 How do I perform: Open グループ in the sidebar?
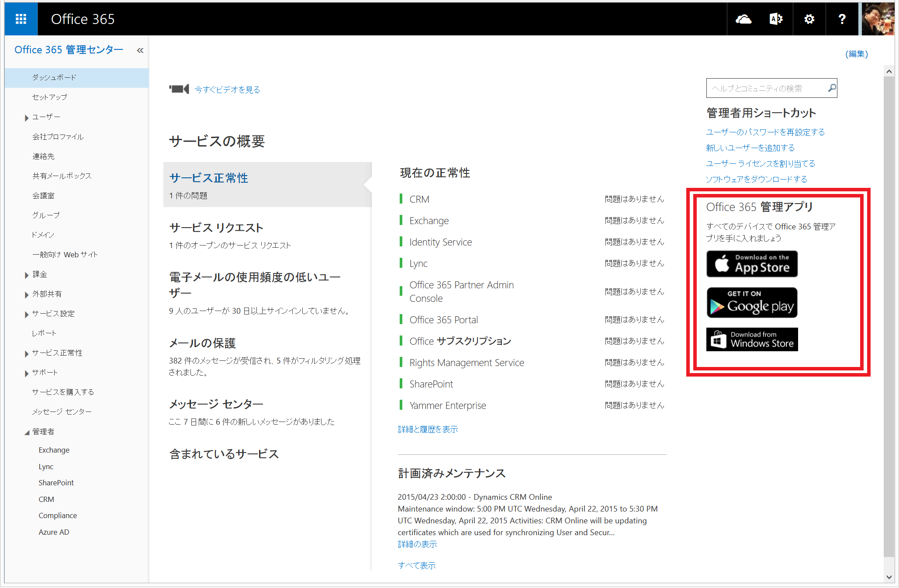point(45,215)
